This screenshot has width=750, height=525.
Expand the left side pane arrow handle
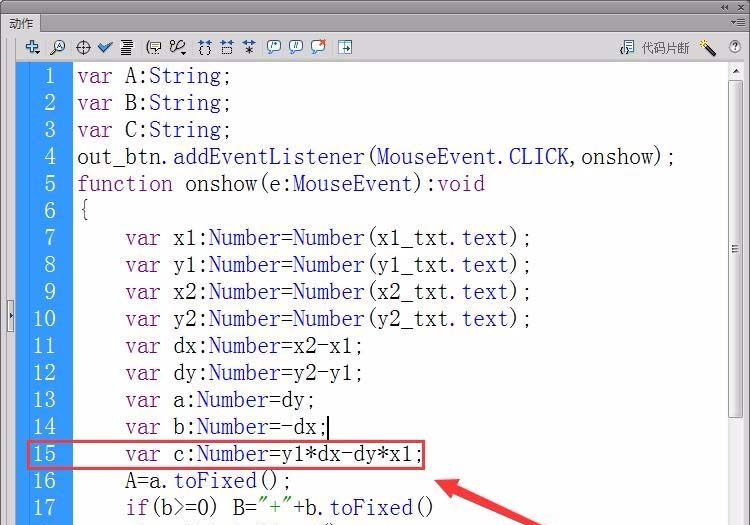pos(11,316)
